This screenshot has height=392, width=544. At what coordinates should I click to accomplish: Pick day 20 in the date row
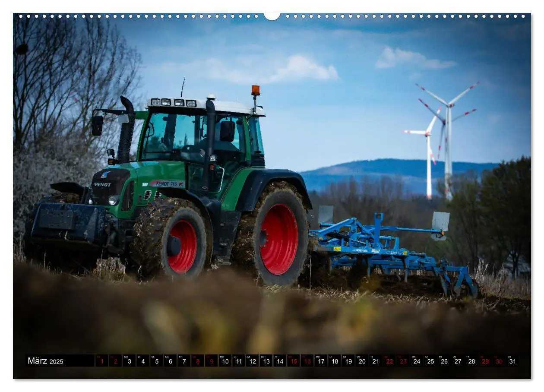coord(361,361)
